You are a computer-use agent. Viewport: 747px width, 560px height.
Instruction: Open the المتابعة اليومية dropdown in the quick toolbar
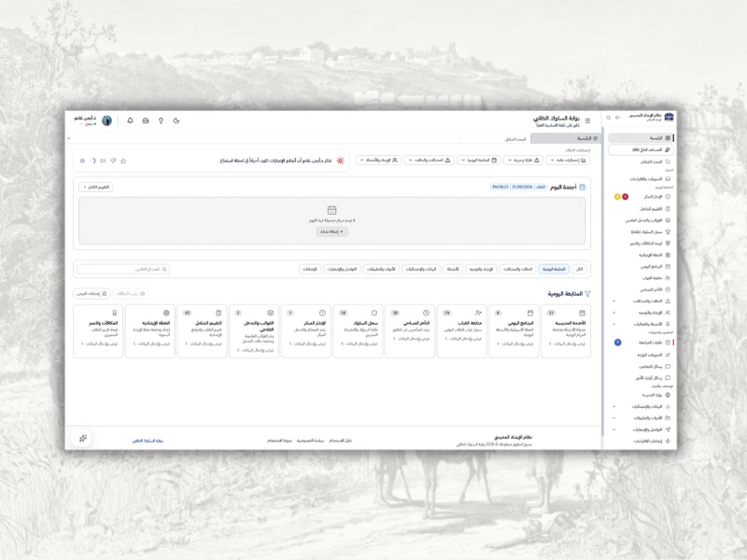click(479, 161)
